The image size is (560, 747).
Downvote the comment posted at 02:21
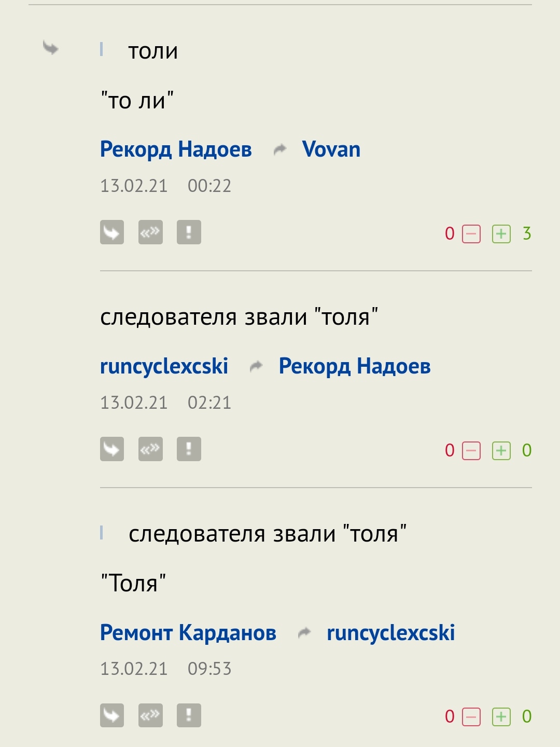click(471, 451)
